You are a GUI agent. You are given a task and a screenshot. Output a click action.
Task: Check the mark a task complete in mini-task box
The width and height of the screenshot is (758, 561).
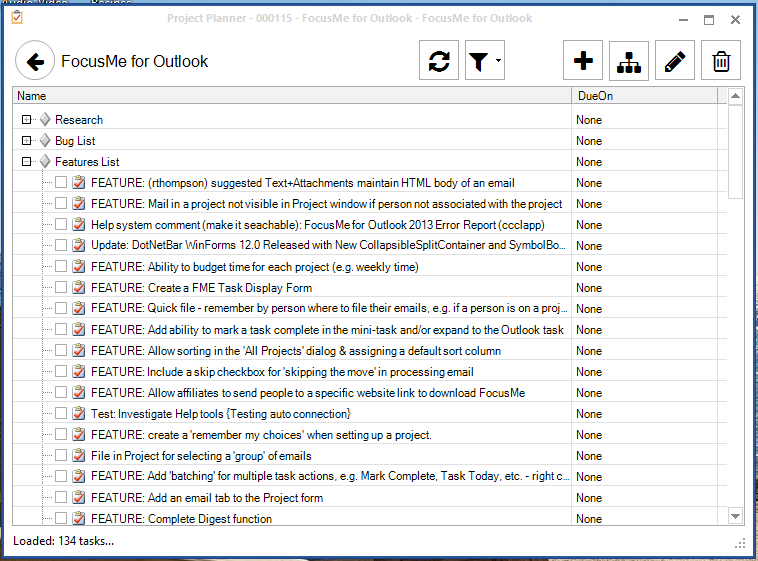(x=61, y=329)
